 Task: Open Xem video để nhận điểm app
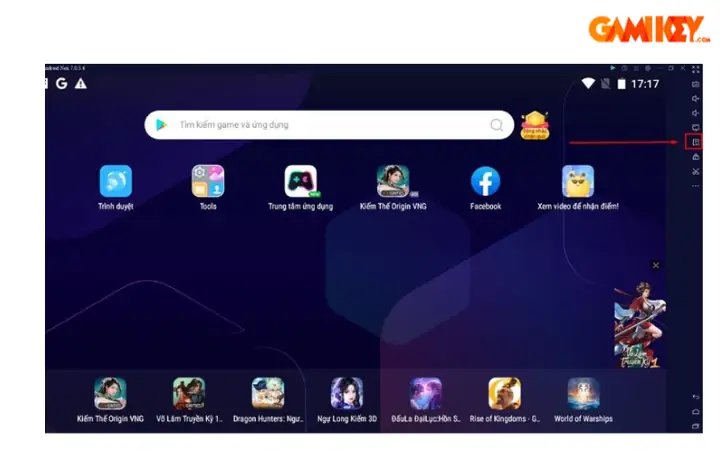[x=578, y=181]
